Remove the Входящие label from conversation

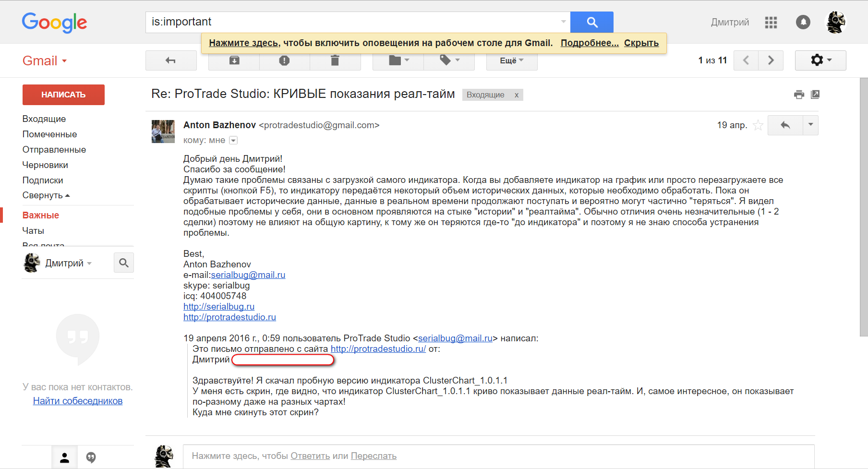[x=517, y=95]
